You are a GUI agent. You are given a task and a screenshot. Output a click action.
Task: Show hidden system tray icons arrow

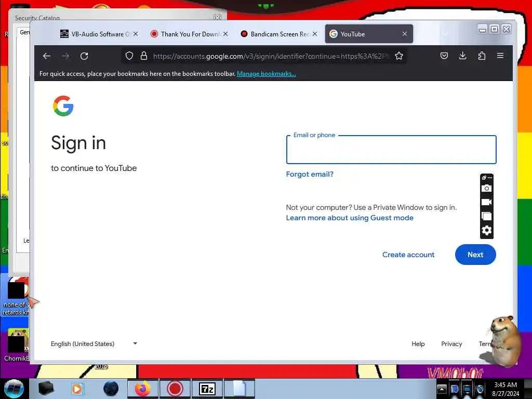pos(442,389)
